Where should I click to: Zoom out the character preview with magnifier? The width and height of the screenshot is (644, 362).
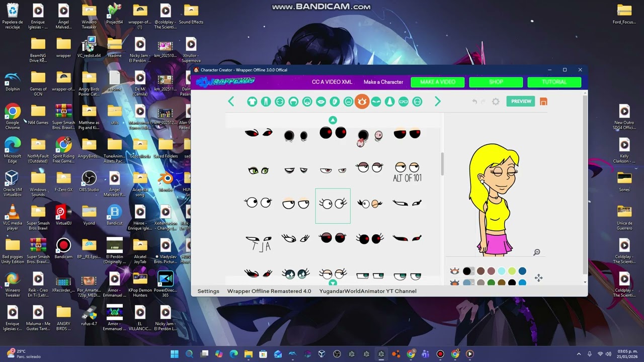(x=537, y=252)
